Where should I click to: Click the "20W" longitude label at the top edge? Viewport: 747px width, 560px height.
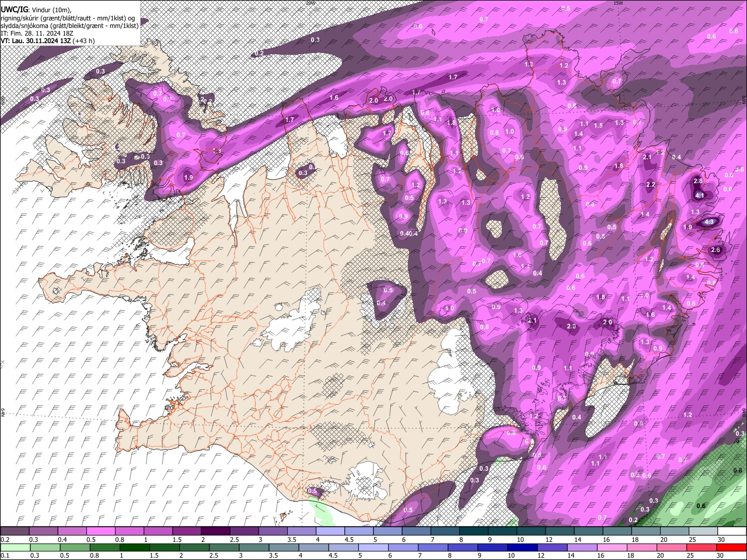(310, 3)
